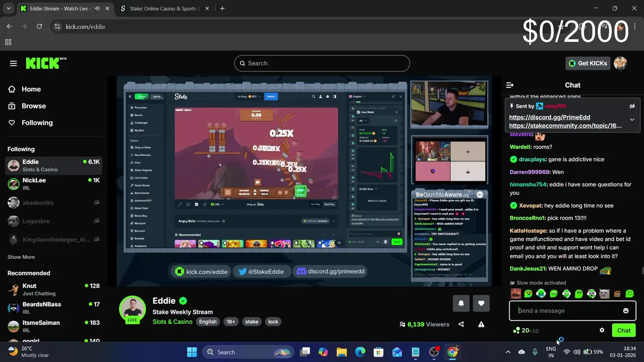Viewport: 644px width, 362px height.
Task: Open Knut recommended channel
Action: tap(54, 289)
